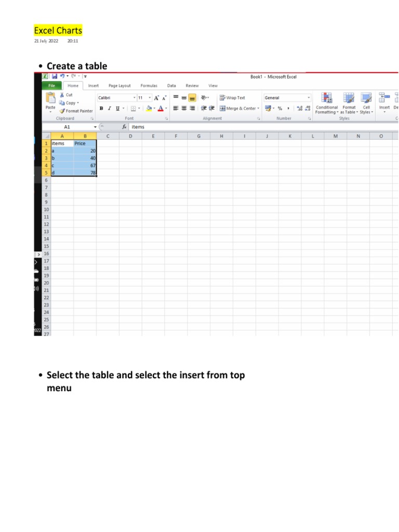Image resolution: width=399 pixels, height=532 pixels.
Task: Select column C header
Action: (x=108, y=136)
